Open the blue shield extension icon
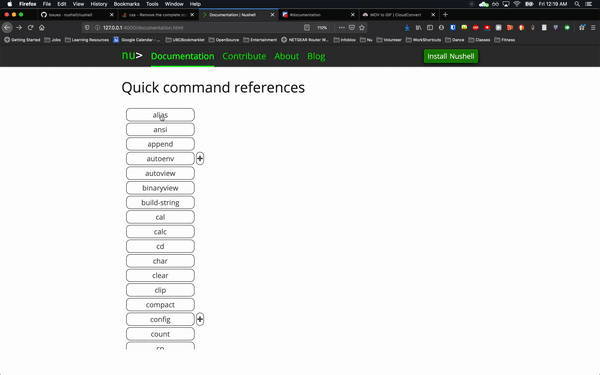 (x=453, y=28)
